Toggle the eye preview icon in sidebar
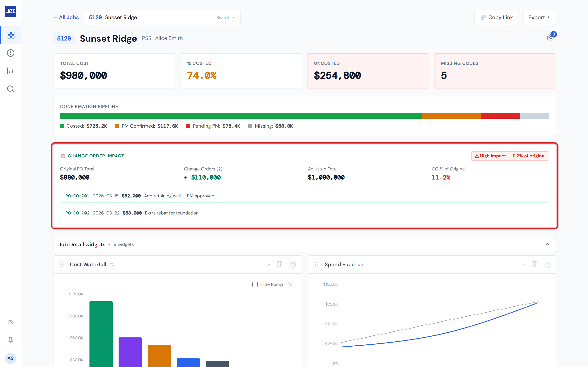The height and width of the screenshot is (367, 588). tap(10, 322)
